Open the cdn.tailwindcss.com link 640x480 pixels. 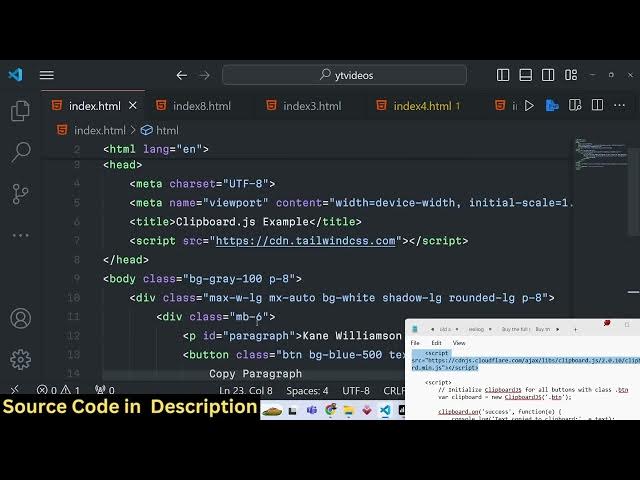pos(305,241)
